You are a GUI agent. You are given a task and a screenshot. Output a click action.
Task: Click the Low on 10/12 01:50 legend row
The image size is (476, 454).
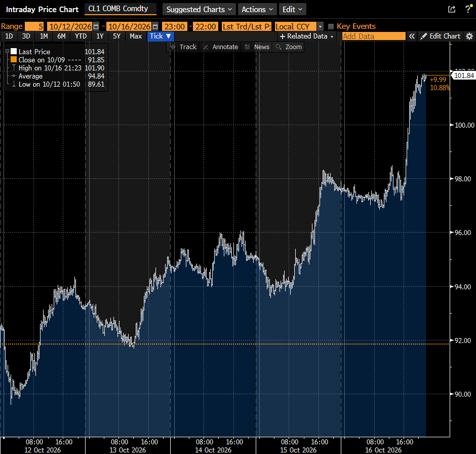tap(58, 84)
